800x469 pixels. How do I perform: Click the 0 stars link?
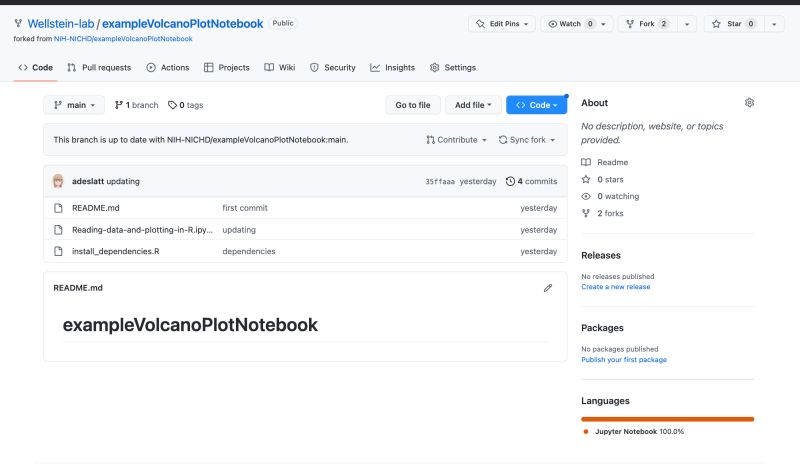pos(603,179)
